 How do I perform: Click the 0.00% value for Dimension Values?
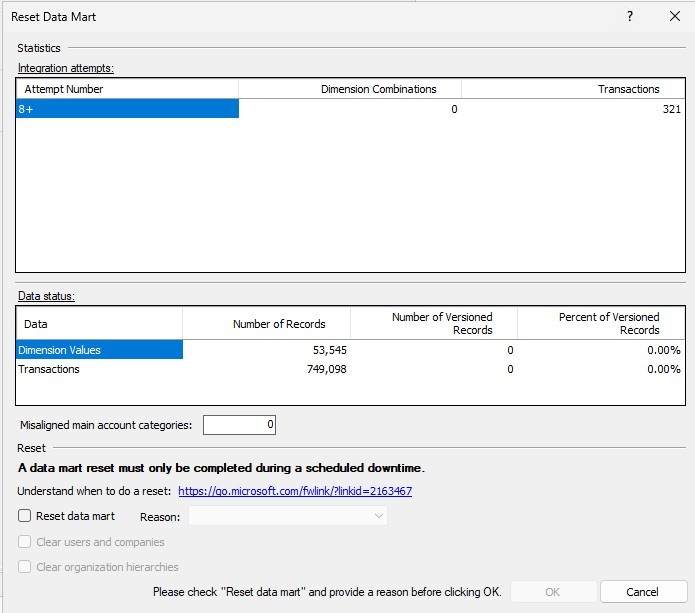tap(664, 350)
